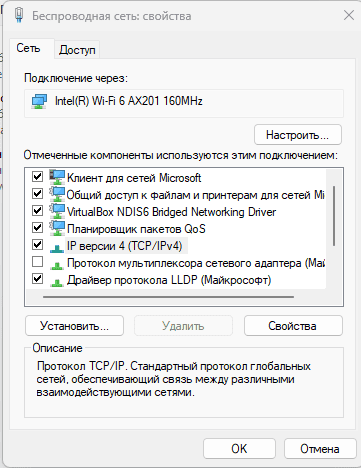This screenshot has width=361, height=468.
Task: Click the IP версии 4 protocol icon
Action: [57, 248]
